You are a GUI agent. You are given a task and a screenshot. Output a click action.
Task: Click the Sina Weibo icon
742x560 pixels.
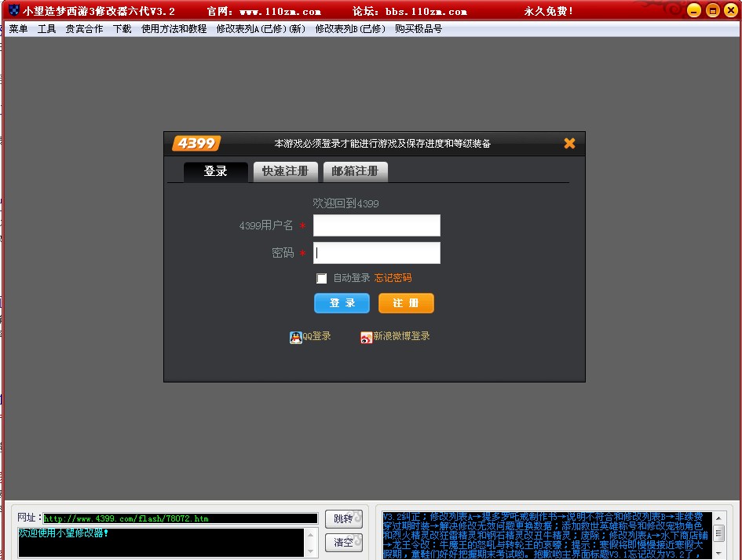click(x=366, y=337)
